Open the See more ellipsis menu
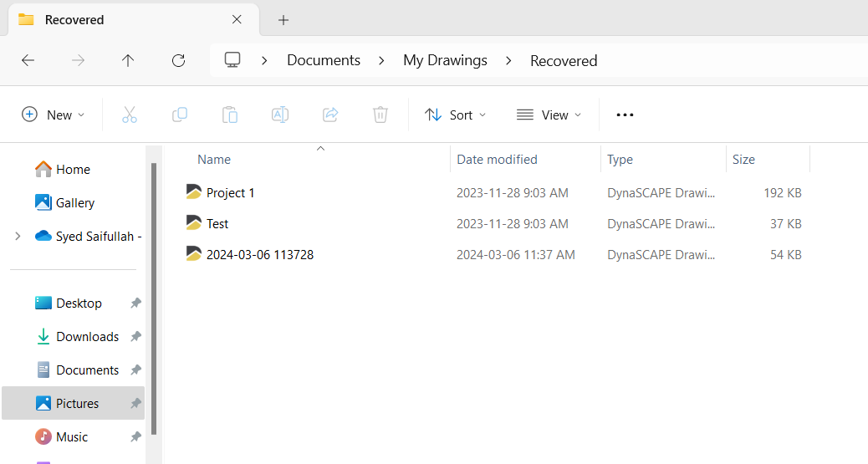 (625, 115)
